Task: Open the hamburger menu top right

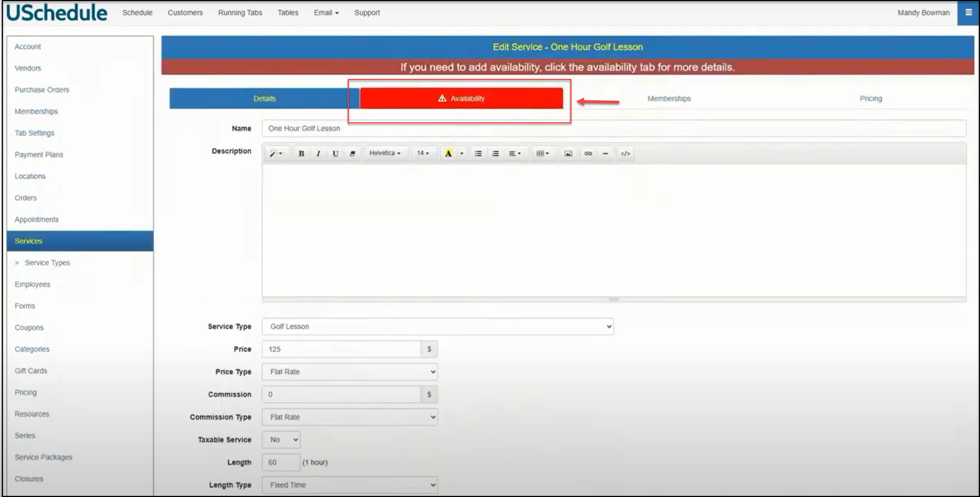Action: click(x=968, y=12)
